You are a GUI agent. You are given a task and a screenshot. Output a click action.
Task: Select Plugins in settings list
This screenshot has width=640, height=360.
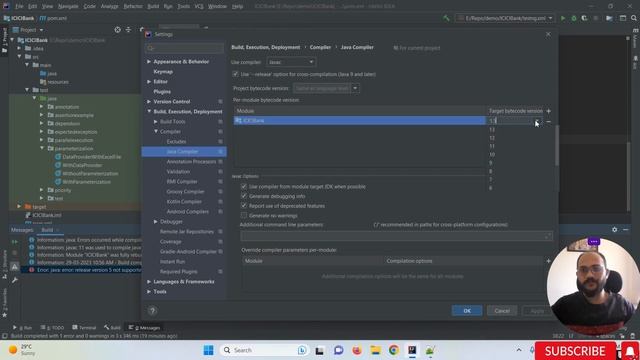162,92
